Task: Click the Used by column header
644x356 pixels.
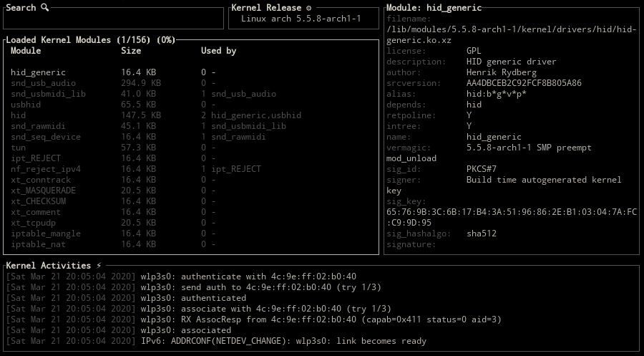Action: pos(218,51)
